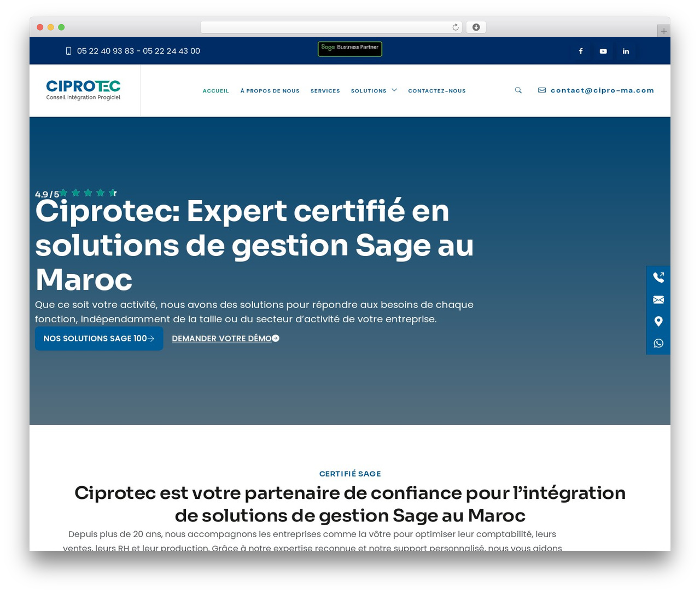Open the YouTube social icon
Viewport: 700px width, 593px height.
(x=603, y=51)
